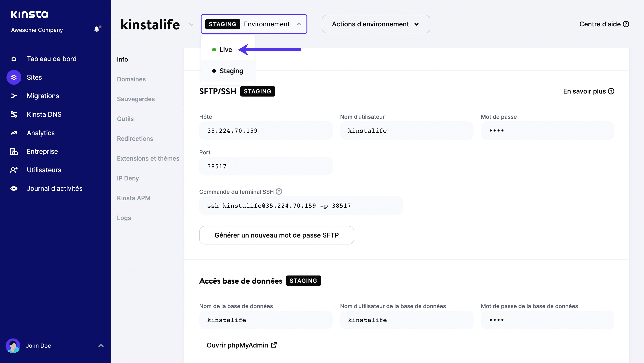Click the Port field showing 38517
Viewport: 644px width, 363px height.
pos(266,166)
